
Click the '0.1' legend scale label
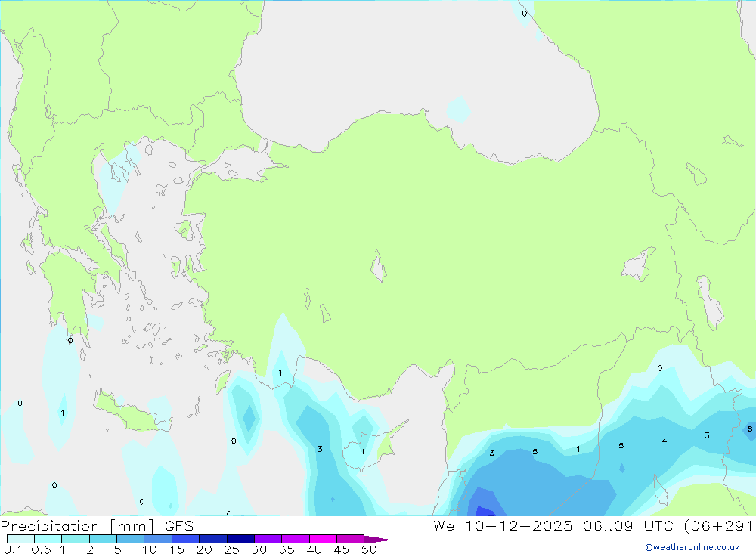click(13, 549)
